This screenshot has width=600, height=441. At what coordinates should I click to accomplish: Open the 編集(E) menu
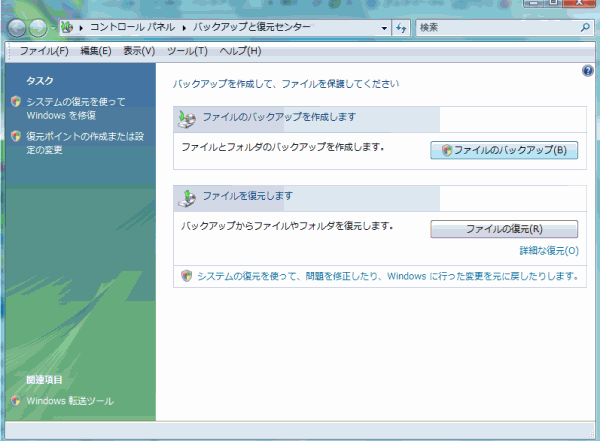tap(96, 51)
